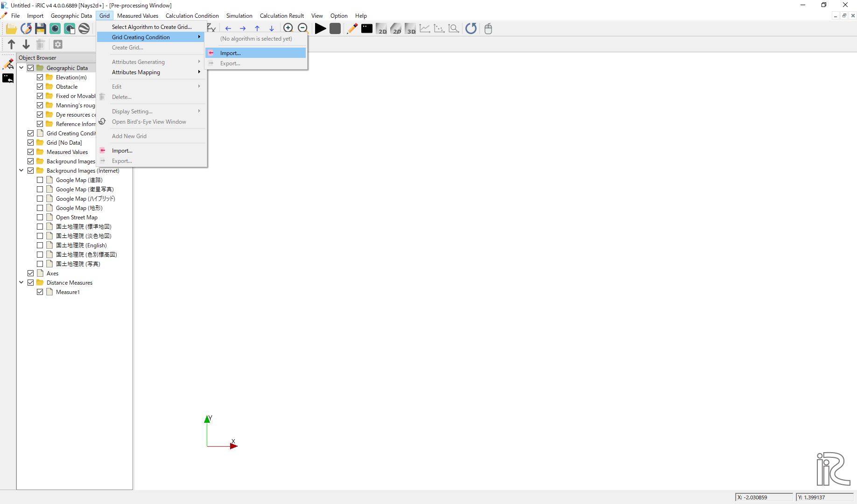Click the Y coordinate status field

[825, 497]
